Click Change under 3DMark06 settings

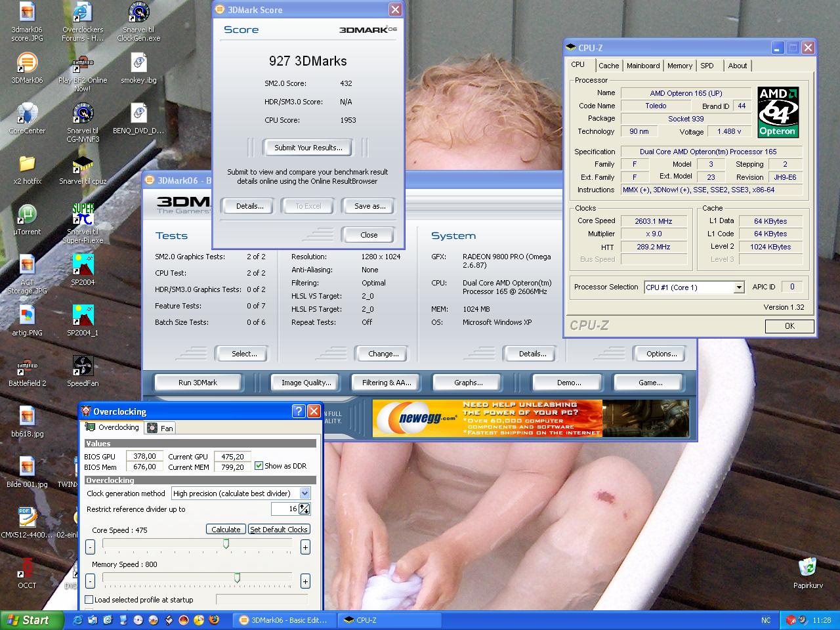click(383, 354)
